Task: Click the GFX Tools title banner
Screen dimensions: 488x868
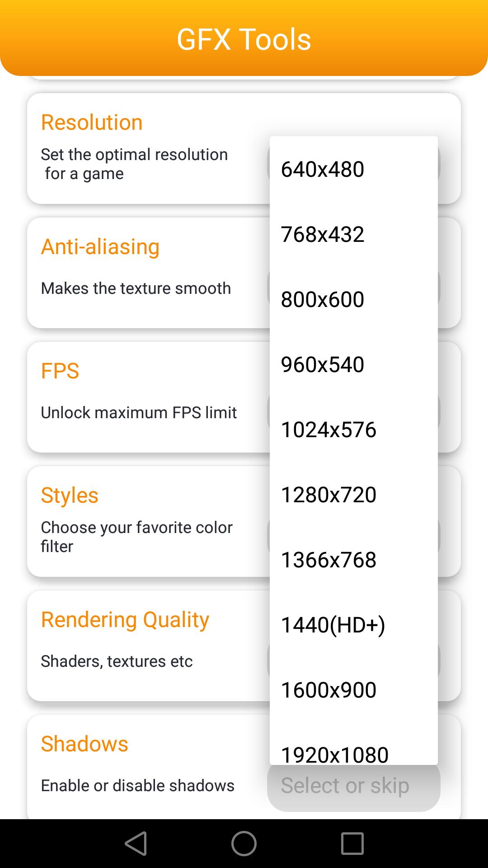Action: [244, 38]
